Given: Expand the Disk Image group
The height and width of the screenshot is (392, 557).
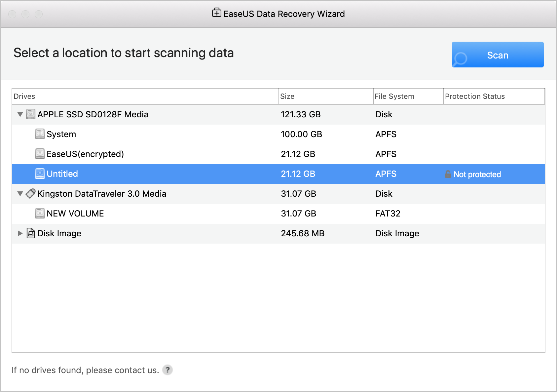Looking at the screenshot, I should point(20,233).
